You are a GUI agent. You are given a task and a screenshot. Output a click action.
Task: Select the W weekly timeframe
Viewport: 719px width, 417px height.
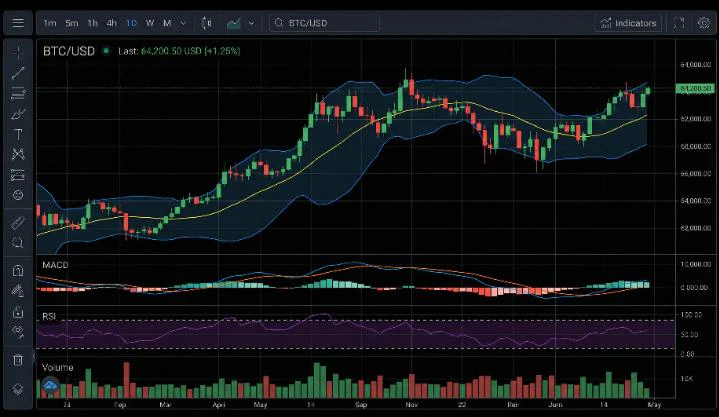click(150, 23)
